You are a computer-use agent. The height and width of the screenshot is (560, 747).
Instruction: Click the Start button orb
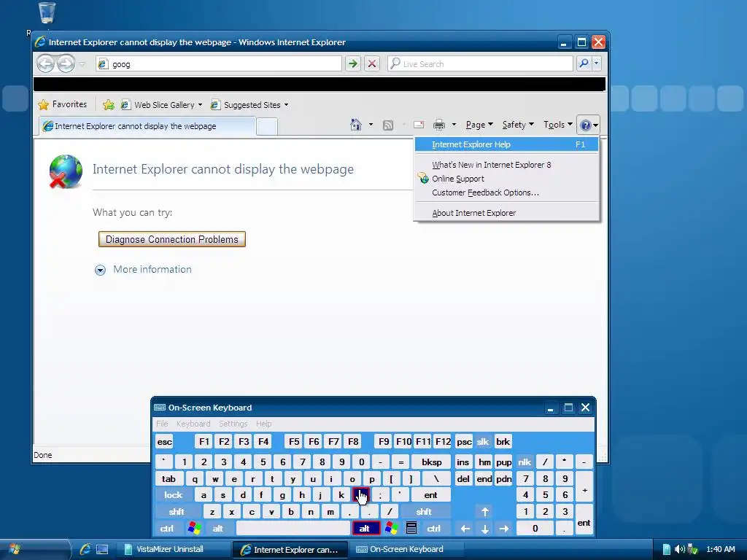click(15, 550)
